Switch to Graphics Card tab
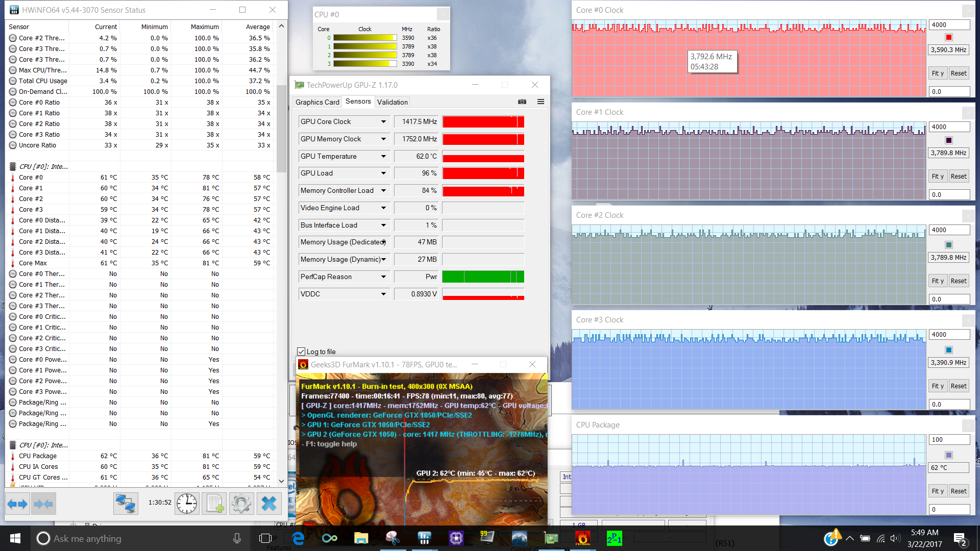980x551 pixels. pos(317,102)
